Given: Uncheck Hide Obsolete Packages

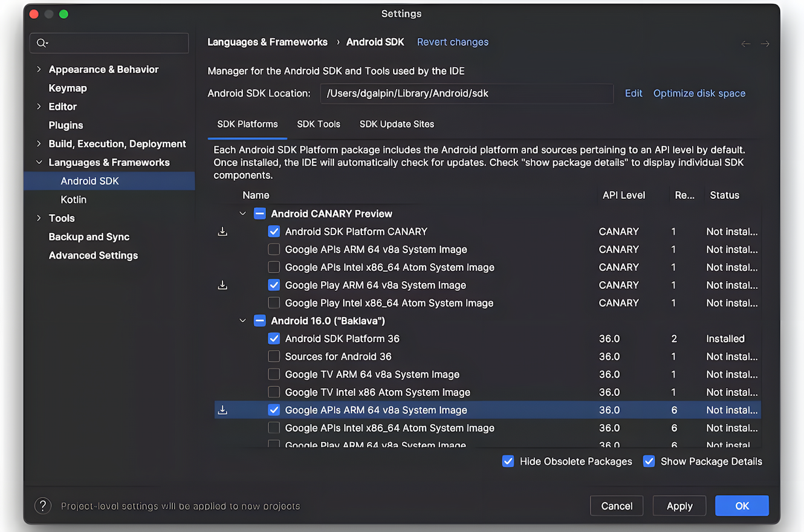Looking at the screenshot, I should [508, 461].
